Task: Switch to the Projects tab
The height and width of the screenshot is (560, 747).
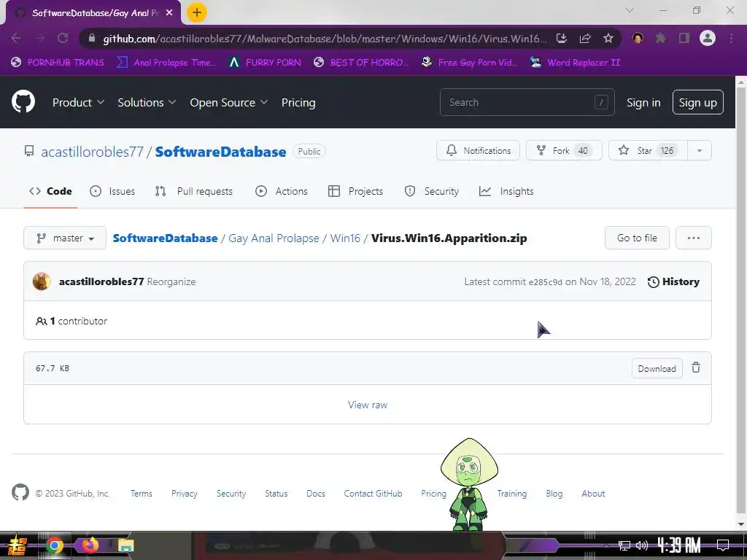Action: pos(355,191)
